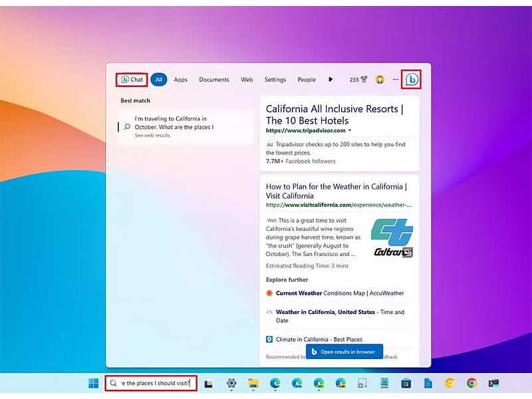
Task: Click the magnifier icon in taskbar search
Action: (113, 383)
